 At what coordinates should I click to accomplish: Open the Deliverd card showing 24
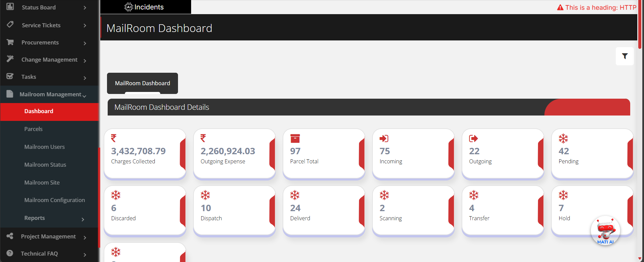point(324,210)
